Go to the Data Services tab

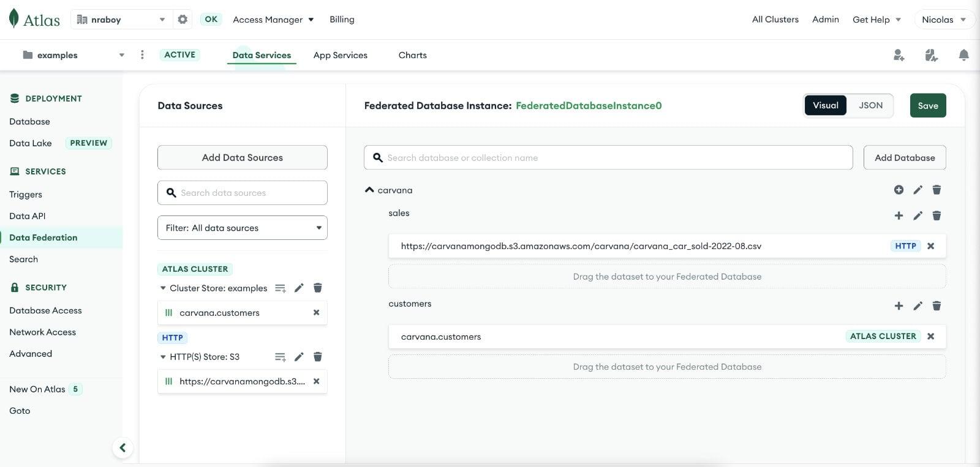click(262, 55)
